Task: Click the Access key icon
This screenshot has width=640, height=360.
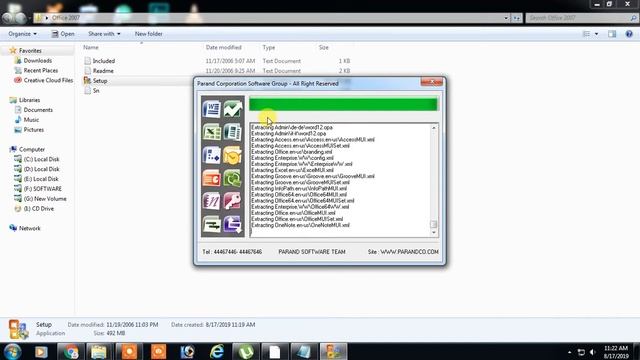Action: tap(233, 201)
